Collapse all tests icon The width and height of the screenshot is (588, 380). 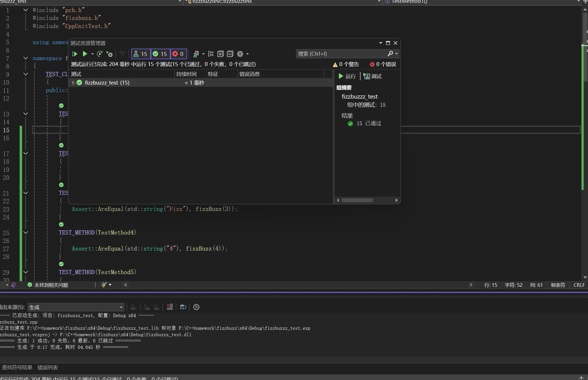(x=230, y=54)
